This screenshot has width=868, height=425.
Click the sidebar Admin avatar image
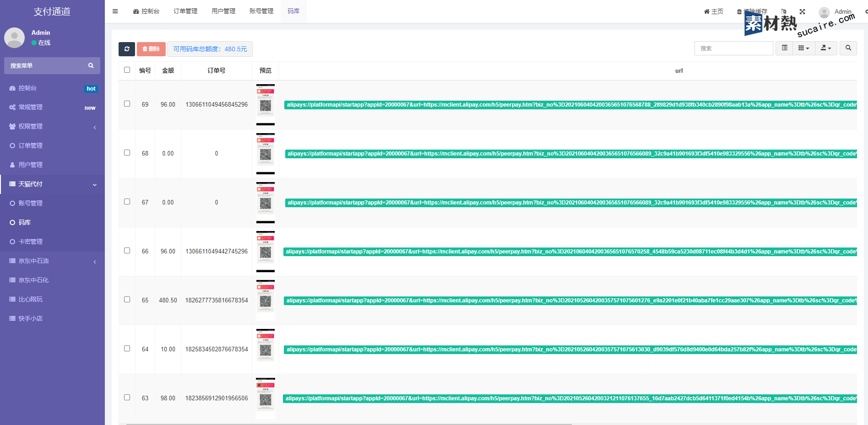(14, 38)
